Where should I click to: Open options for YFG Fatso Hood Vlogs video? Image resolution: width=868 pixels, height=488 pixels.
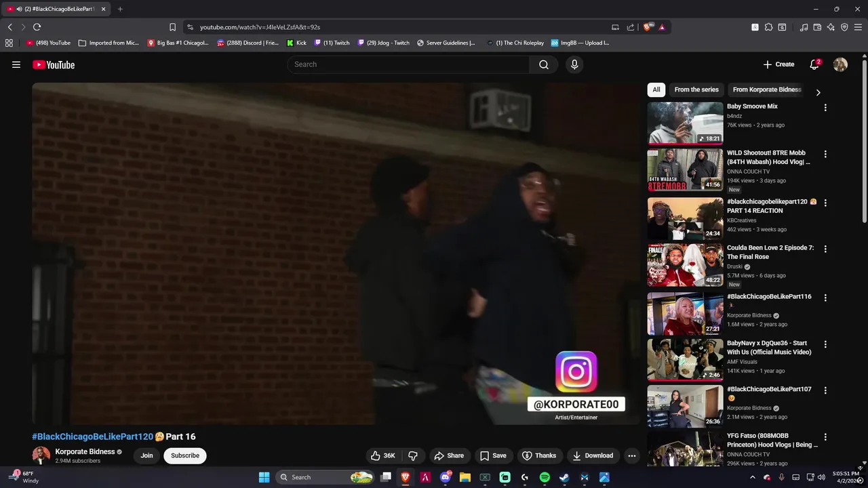pyautogui.click(x=825, y=437)
